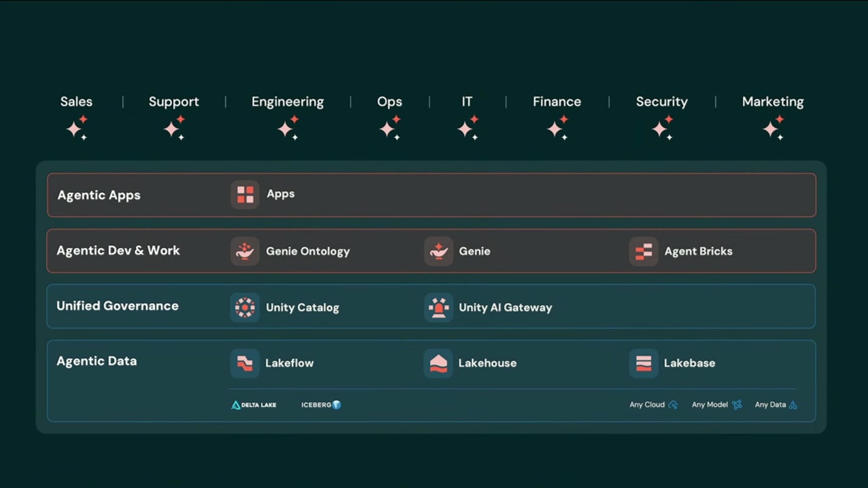
Task: Select the Engineering department heading
Action: [288, 102]
